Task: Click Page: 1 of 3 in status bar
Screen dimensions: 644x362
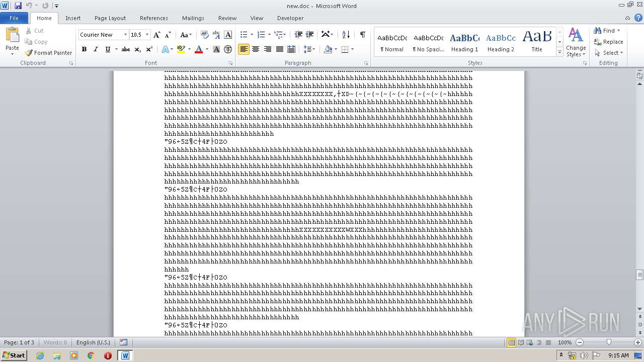Action: 19,342
